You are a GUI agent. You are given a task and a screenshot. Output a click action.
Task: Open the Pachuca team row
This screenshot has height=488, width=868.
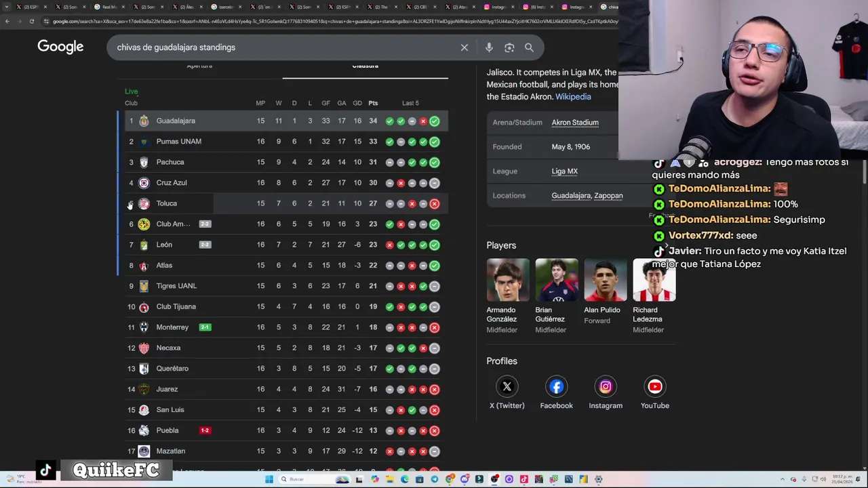pyautogui.click(x=283, y=162)
